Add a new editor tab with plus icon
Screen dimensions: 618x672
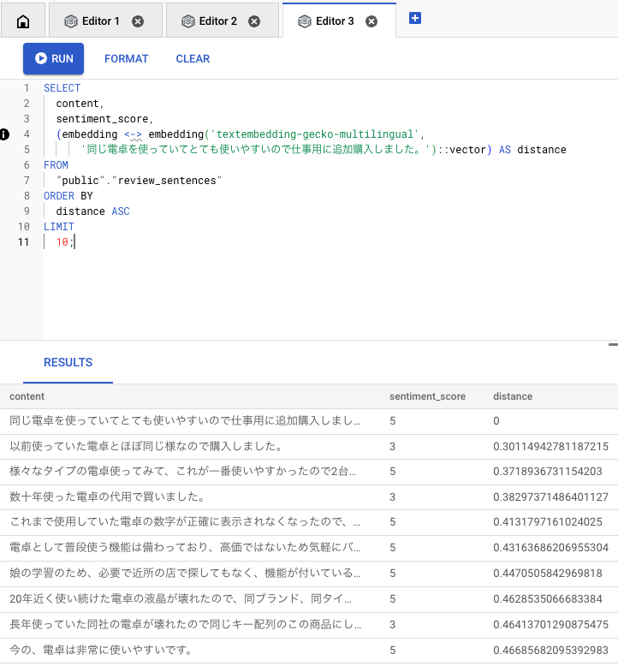click(415, 19)
